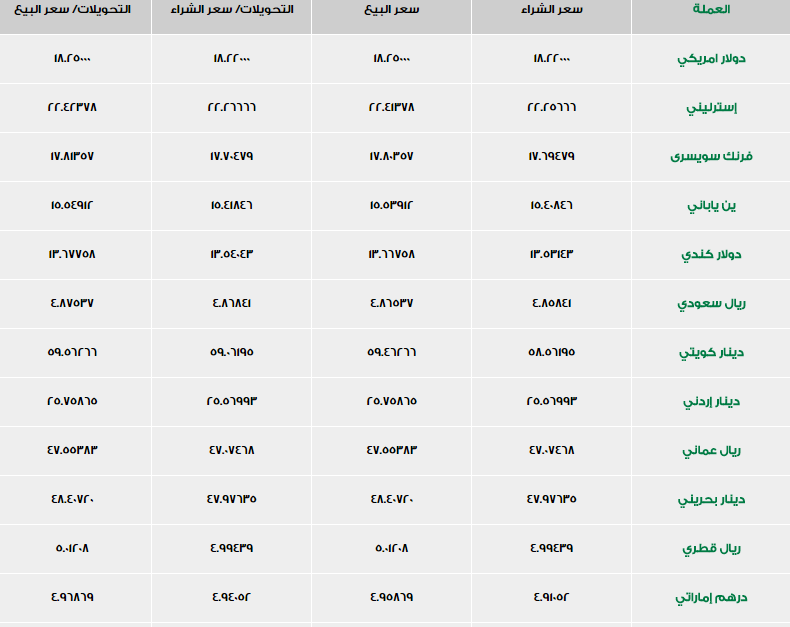This screenshot has width=790, height=627.
Task: Select the سعر البيع column header
Action: pos(391,9)
